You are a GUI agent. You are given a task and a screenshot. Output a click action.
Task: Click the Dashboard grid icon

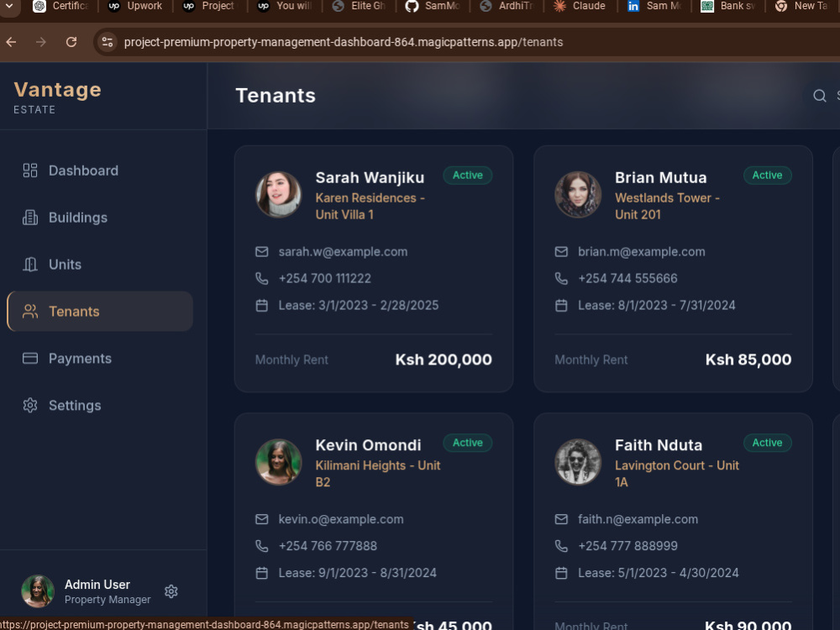(30, 171)
